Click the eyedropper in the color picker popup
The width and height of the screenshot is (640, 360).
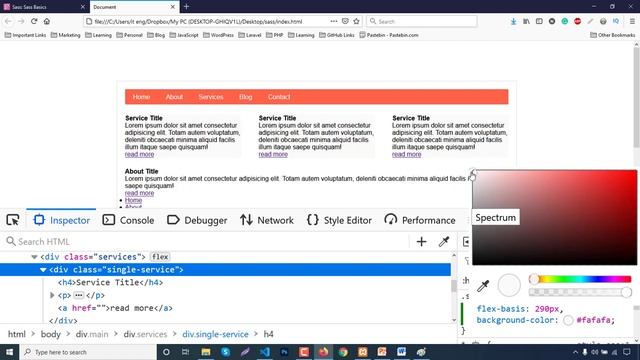483,285
